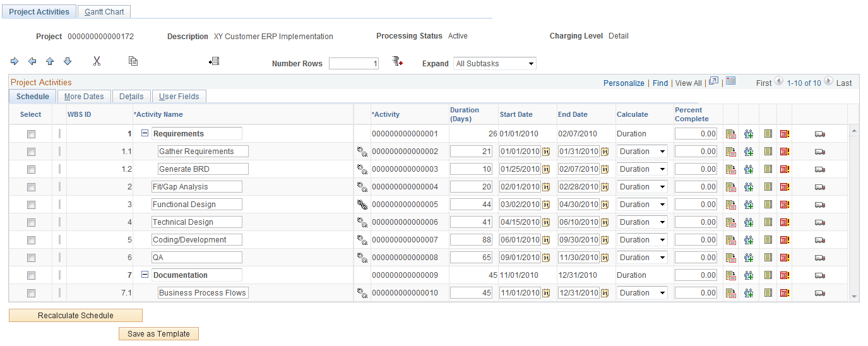
Task: Click the move up arrow icon
Action: tap(50, 61)
